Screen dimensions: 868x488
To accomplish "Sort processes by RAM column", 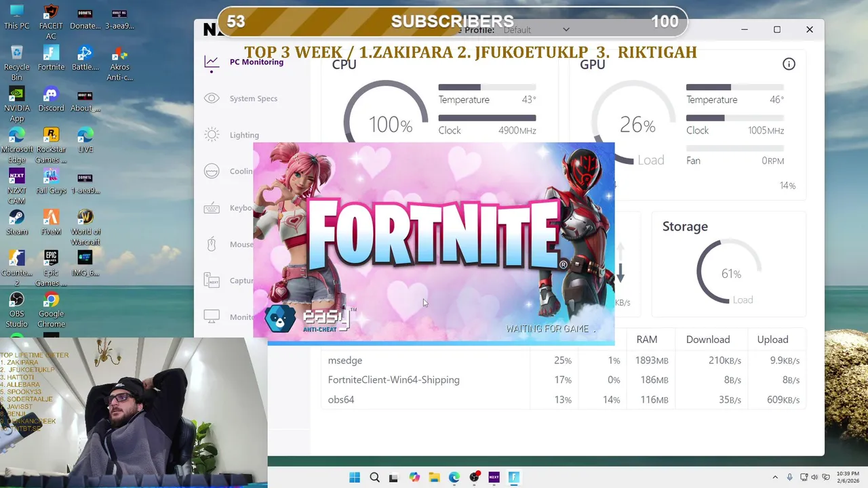I will coord(646,340).
